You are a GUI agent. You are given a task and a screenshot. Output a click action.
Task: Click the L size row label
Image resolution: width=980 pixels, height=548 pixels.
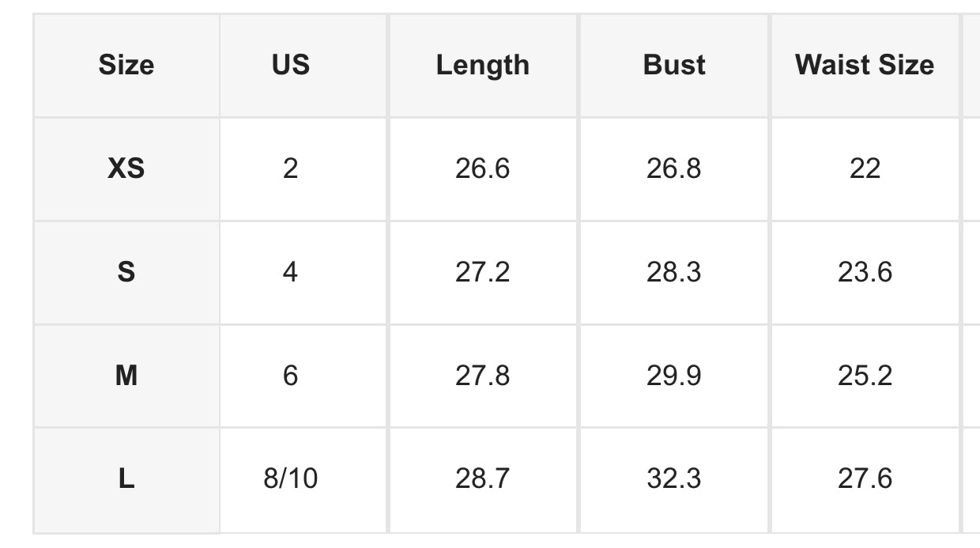126,479
